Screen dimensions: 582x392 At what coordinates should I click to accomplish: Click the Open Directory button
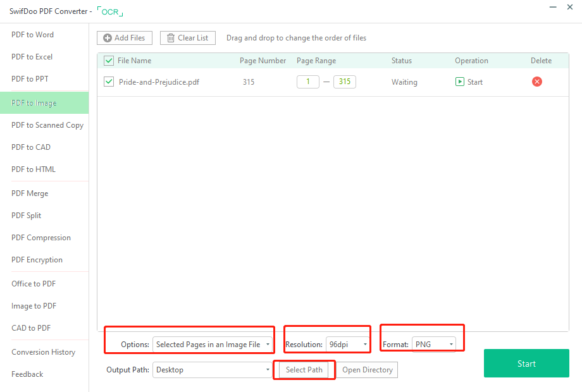click(x=368, y=370)
